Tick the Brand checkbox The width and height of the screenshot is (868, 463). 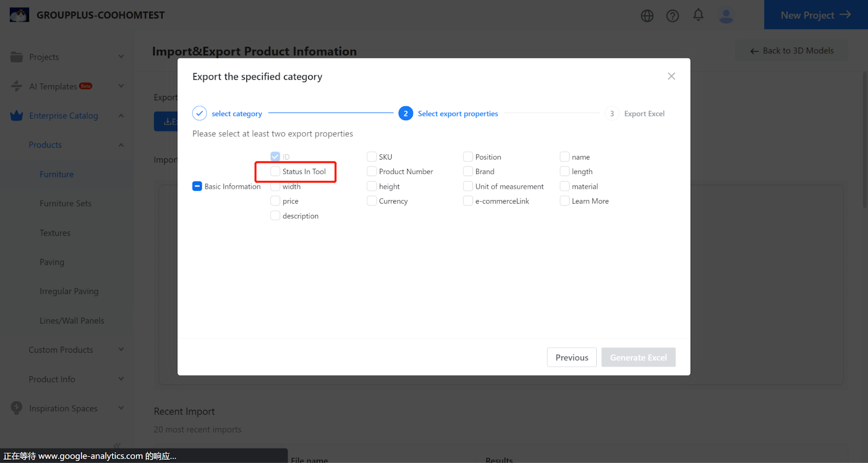(468, 171)
